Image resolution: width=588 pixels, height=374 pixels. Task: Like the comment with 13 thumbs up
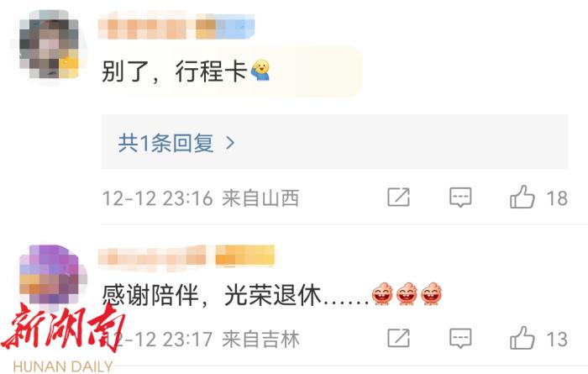[522, 338]
